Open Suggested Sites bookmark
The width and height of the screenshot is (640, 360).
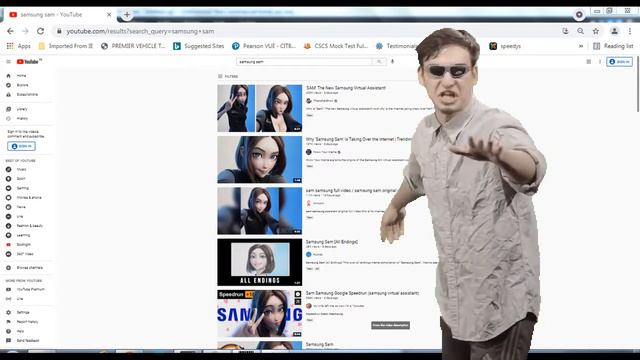199,46
